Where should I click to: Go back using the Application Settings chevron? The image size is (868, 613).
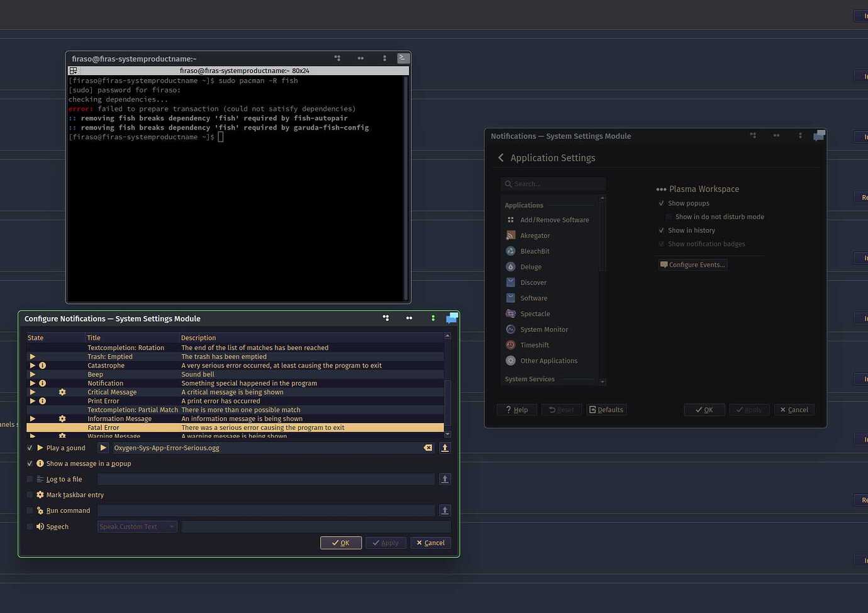(x=501, y=157)
